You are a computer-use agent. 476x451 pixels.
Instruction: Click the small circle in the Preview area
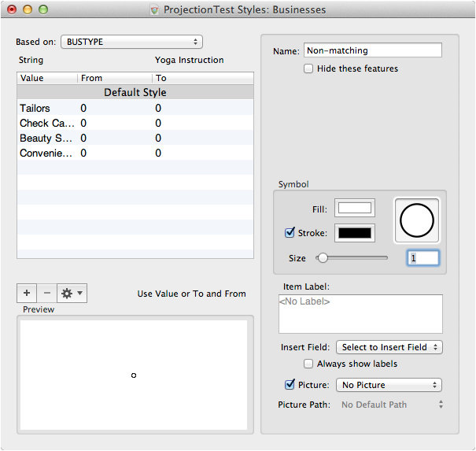point(134,375)
